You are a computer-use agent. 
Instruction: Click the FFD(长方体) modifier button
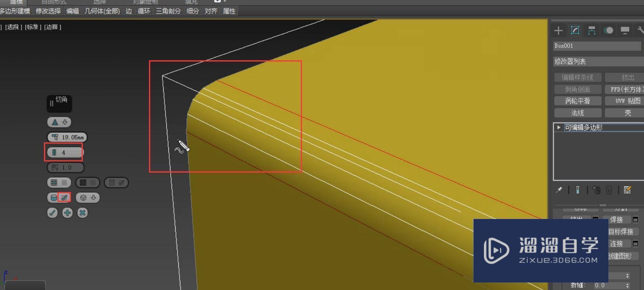point(625,89)
